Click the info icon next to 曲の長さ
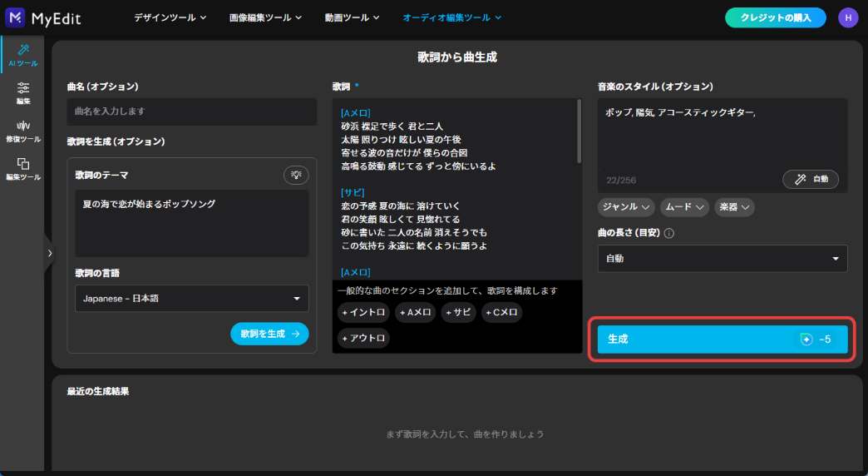Viewport: 868px width, 476px height. point(668,233)
